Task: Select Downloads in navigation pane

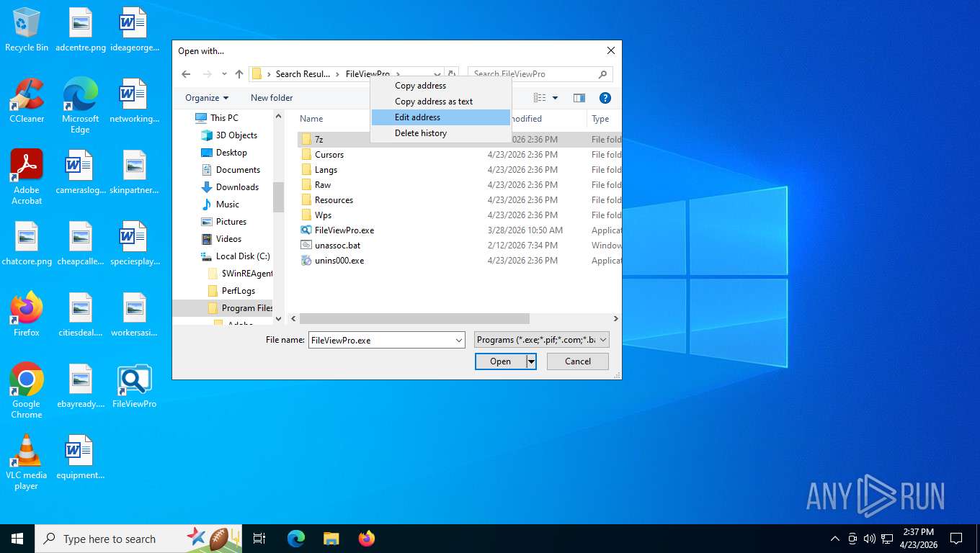Action: pyautogui.click(x=237, y=187)
